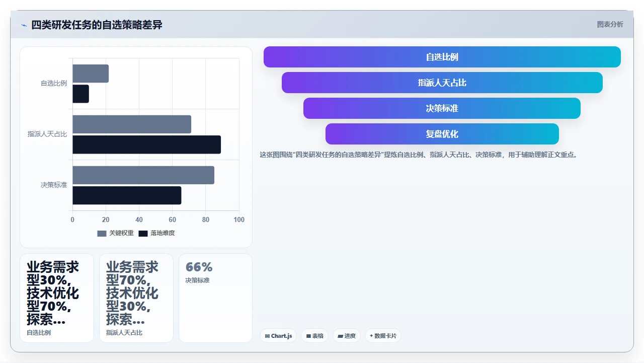This screenshot has height=363, width=644.
Task: Click the Chart.js tag chip
Action: [x=278, y=336]
